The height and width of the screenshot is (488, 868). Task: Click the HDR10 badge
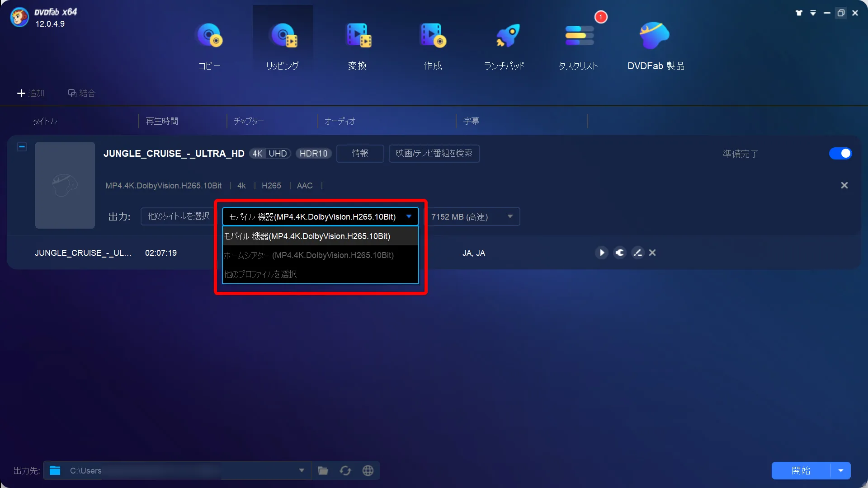click(314, 154)
